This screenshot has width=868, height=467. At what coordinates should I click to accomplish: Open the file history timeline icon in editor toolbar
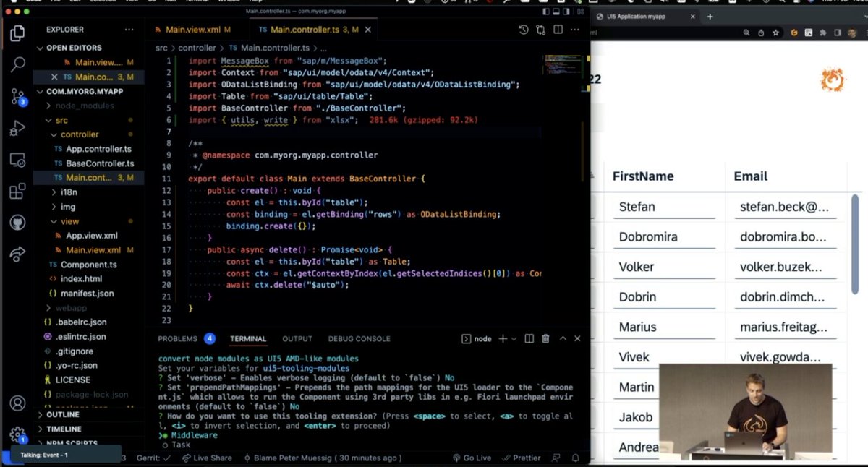(524, 30)
